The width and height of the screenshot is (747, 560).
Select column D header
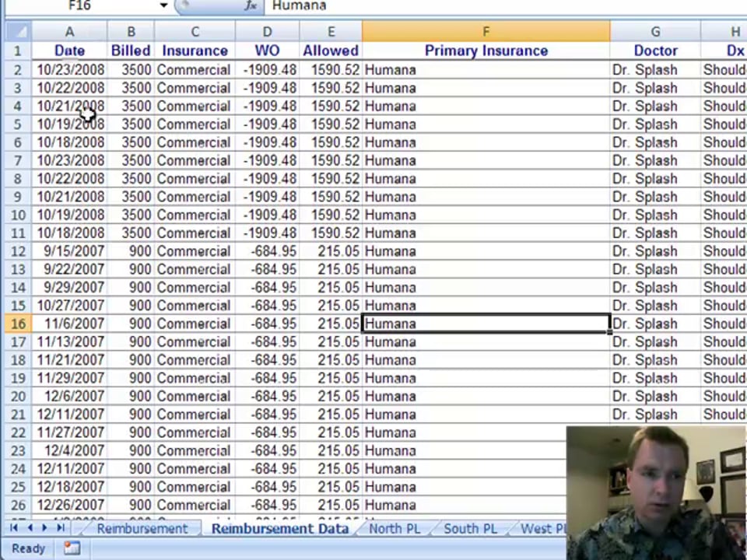[267, 31]
